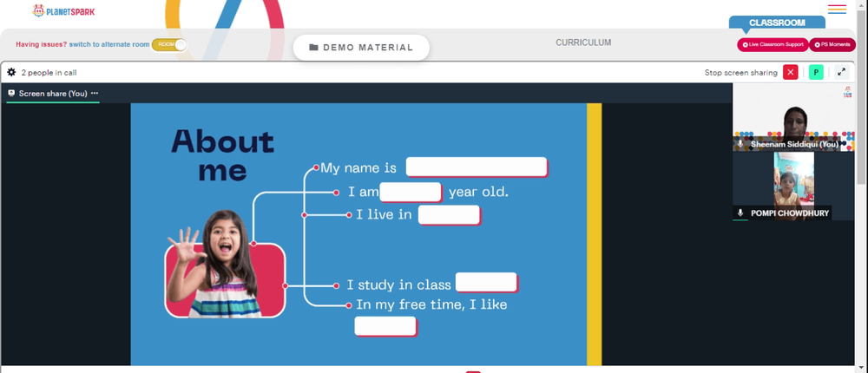This screenshot has height=373, width=868.
Task: Click the 'I live in' blank box
Action: tap(449, 215)
